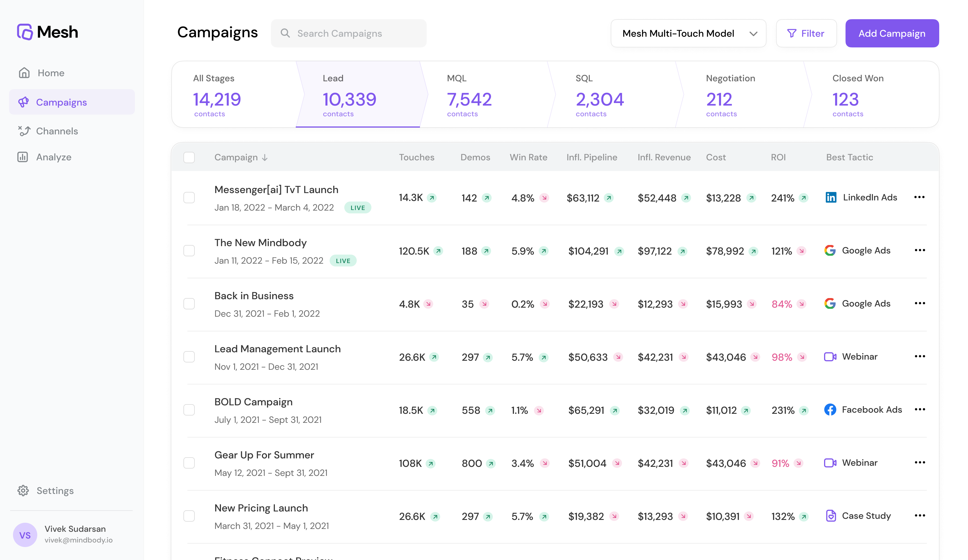The height and width of the screenshot is (560, 968).
Task: Expand the Mesh Multi-Touch Model dropdown
Action: click(x=688, y=33)
